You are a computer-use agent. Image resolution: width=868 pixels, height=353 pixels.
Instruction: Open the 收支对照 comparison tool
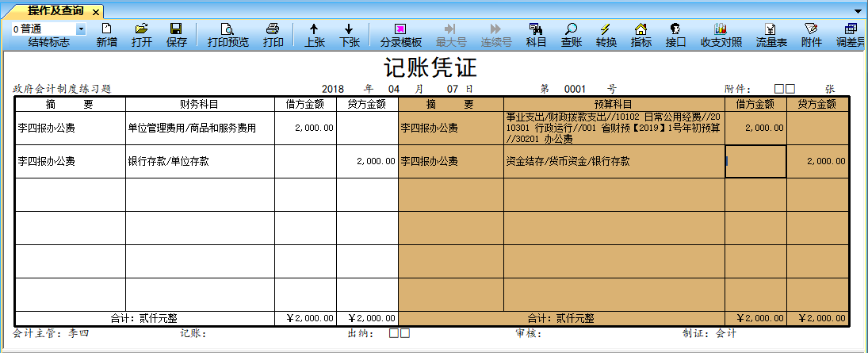(x=721, y=35)
